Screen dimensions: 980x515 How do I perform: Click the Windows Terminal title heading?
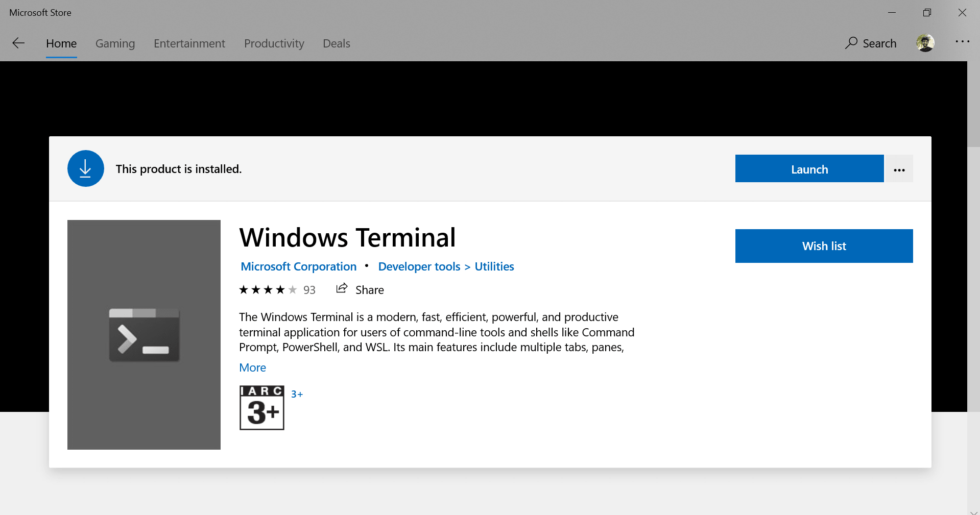click(x=347, y=237)
